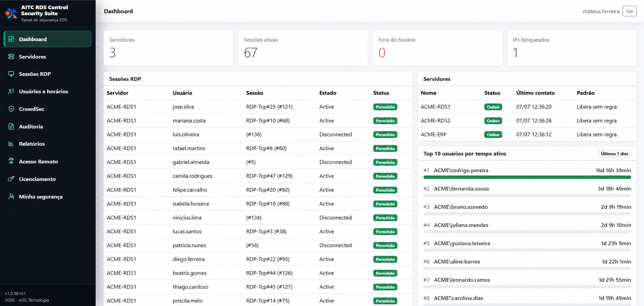Viewport: 644px width, 306px height.
Task: Click ACME\leonardo.ramos entry
Action: (x=462, y=280)
